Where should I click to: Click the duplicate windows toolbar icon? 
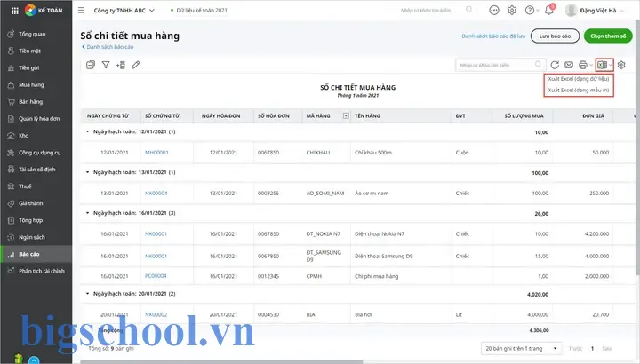coord(91,65)
